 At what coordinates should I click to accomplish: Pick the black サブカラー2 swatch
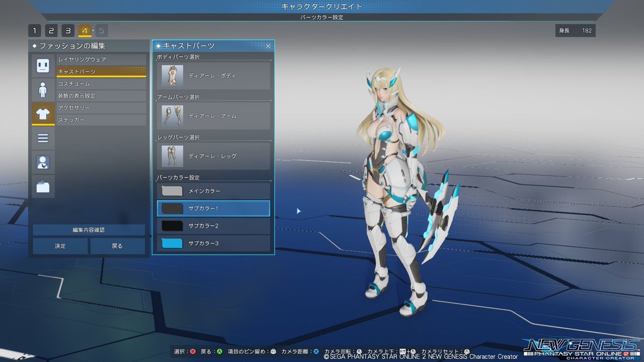click(x=172, y=226)
